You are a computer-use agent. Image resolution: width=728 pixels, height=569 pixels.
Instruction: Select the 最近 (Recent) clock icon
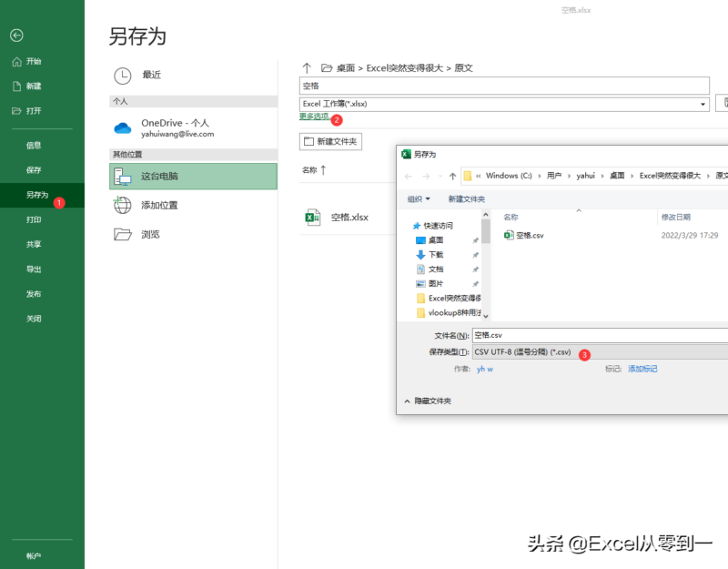pos(123,76)
